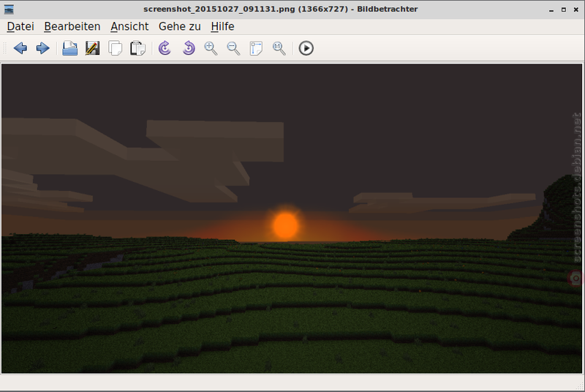
Task: Open the Datei menu
Action: click(x=20, y=26)
